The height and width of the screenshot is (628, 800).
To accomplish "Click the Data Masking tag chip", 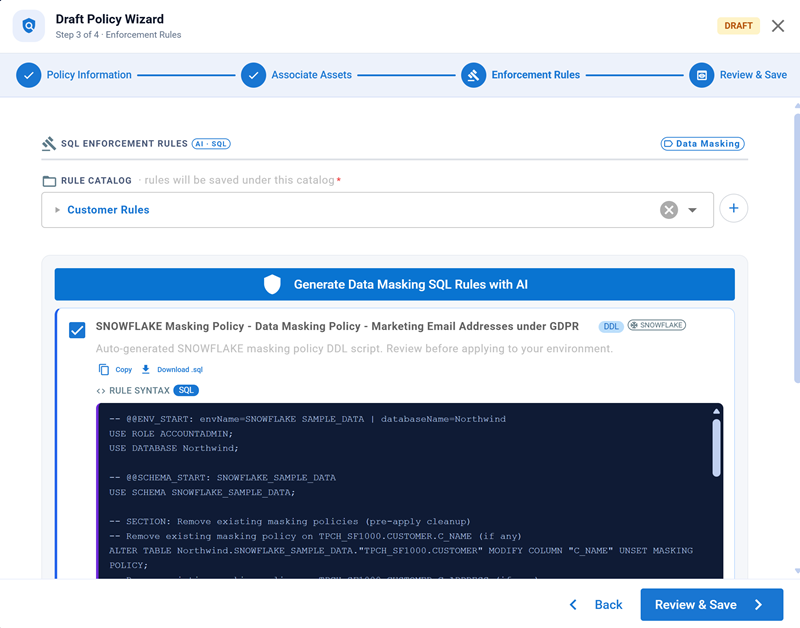I will (x=703, y=144).
